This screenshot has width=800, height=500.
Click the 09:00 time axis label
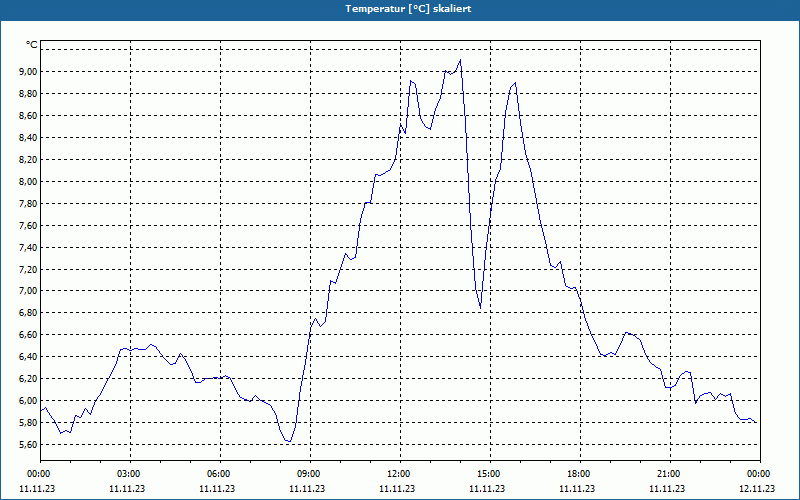point(310,474)
